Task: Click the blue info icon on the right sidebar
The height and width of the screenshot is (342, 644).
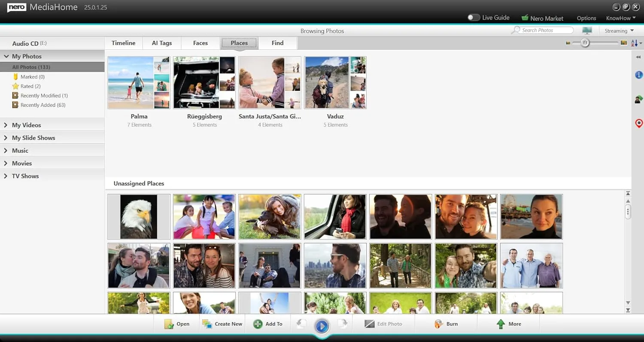Action: tap(638, 75)
